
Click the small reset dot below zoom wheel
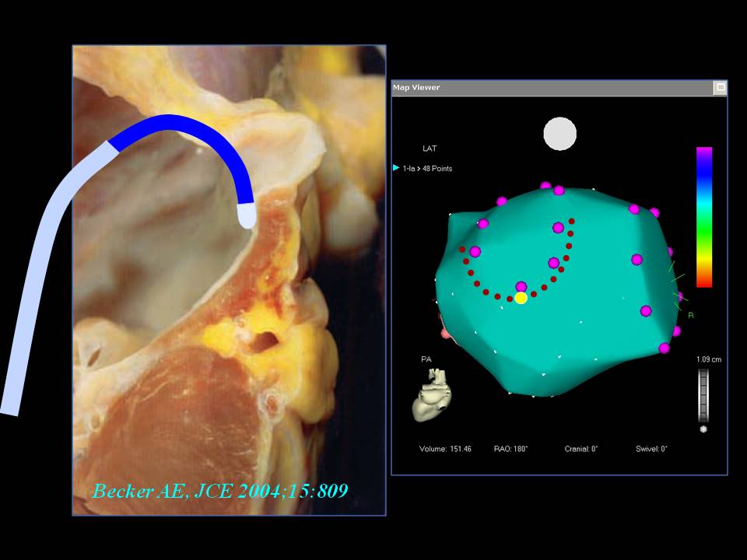point(703,429)
